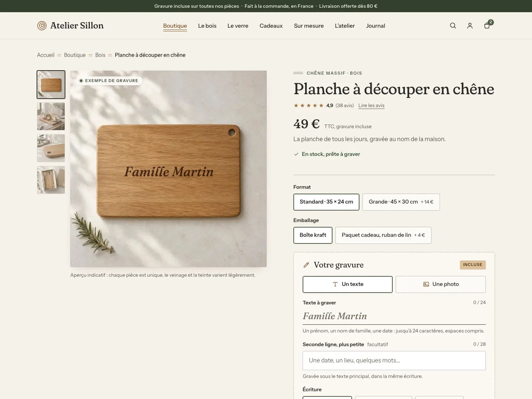Switch engraving mode to Une photo
The height and width of the screenshot is (399, 532).
[441, 284]
